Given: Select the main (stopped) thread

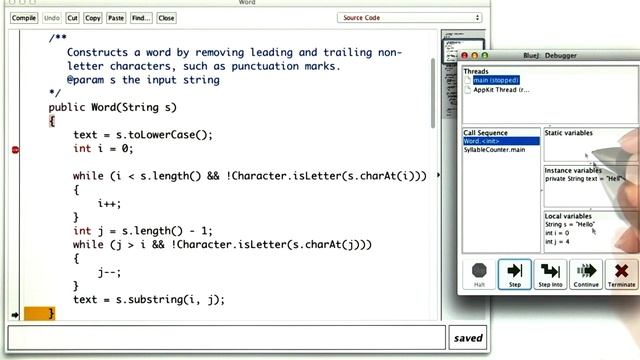Looking at the screenshot, I should tap(496, 80).
